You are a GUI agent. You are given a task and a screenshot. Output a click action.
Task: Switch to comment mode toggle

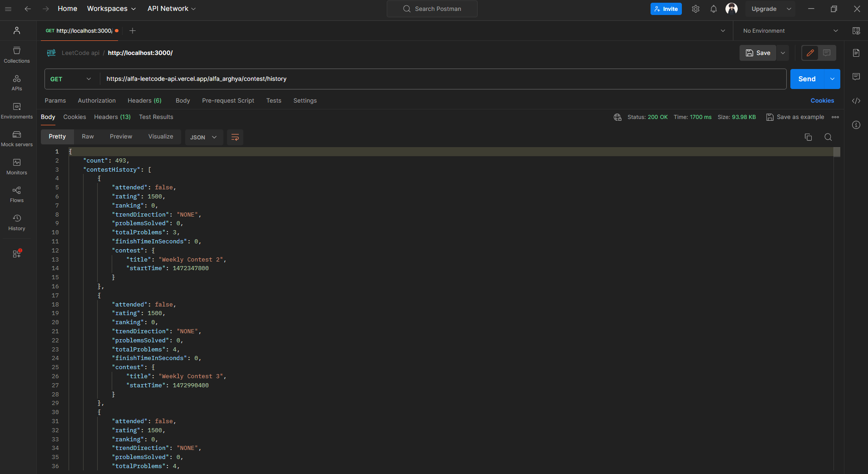[x=827, y=53]
